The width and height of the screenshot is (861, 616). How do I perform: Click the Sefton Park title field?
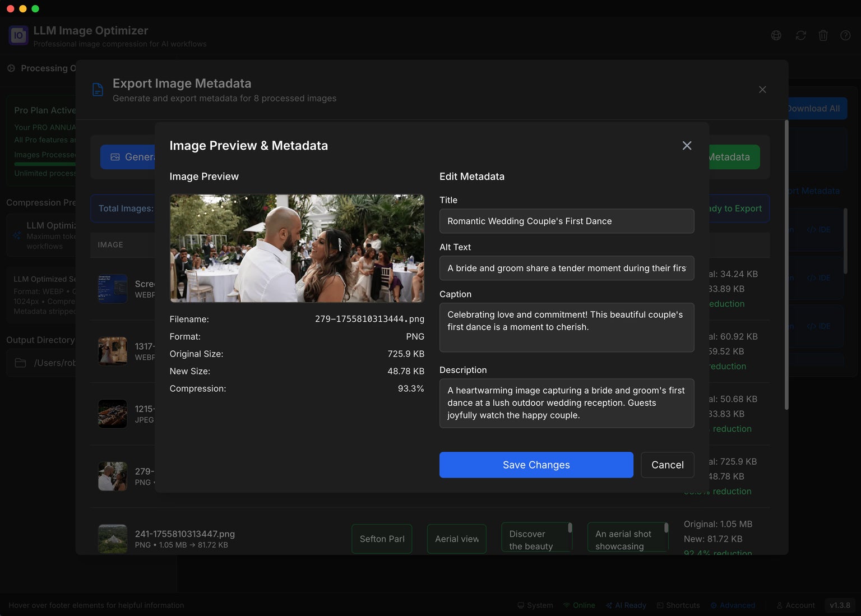point(382,539)
